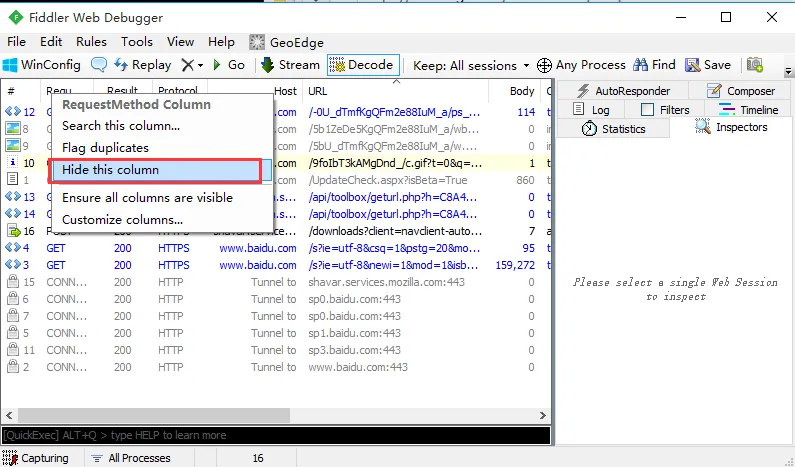Image resolution: width=795 pixels, height=467 pixels.
Task: Switch to the AutoResponder tab
Action: [x=623, y=91]
